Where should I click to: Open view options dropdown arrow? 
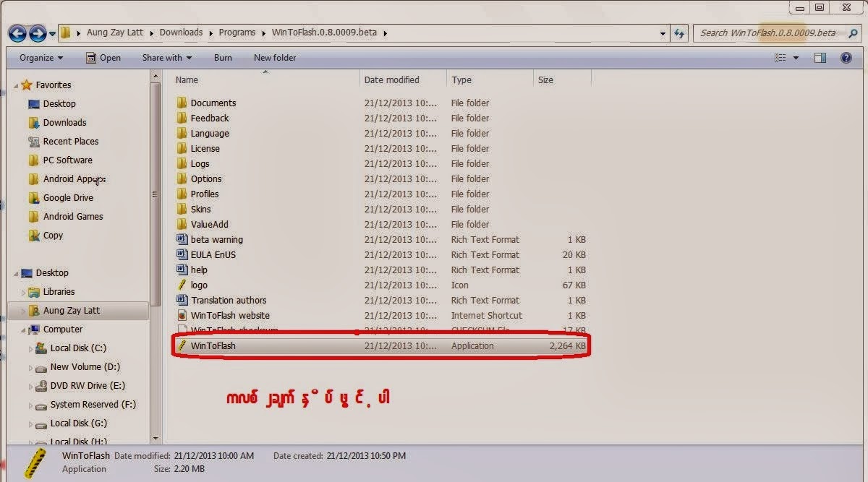click(796, 58)
